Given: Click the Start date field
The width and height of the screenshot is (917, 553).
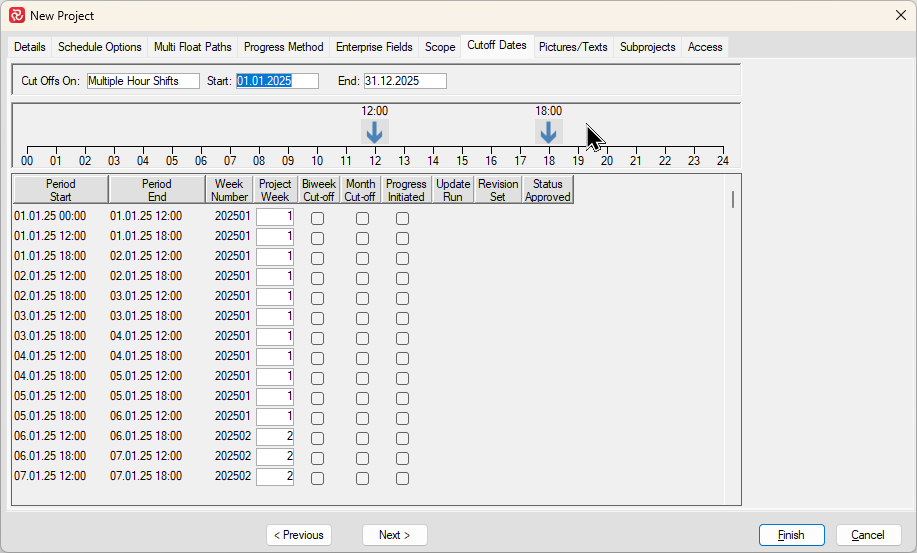Looking at the screenshot, I should coord(277,81).
